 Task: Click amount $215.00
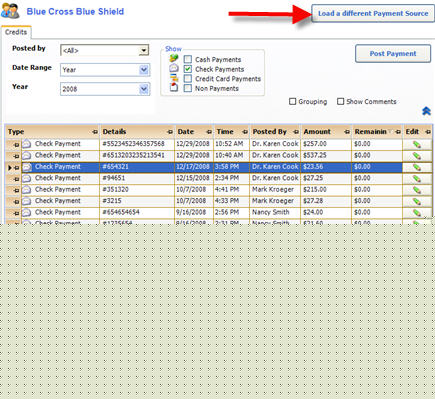[x=326, y=189]
